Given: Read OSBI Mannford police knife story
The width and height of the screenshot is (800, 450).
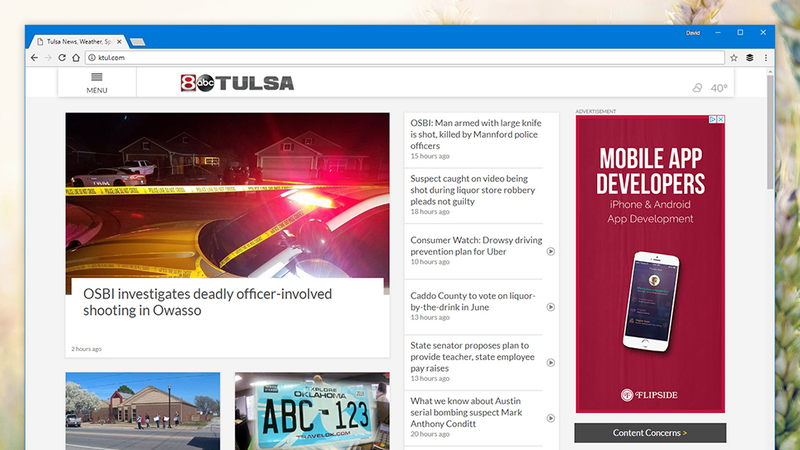Looking at the screenshot, I should coord(476,134).
